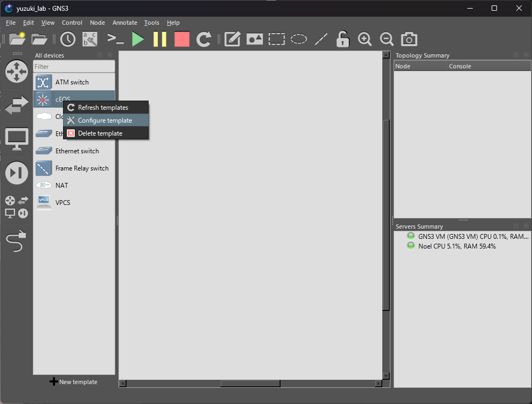
Task: Stop all nodes with red stop button
Action: [x=182, y=39]
